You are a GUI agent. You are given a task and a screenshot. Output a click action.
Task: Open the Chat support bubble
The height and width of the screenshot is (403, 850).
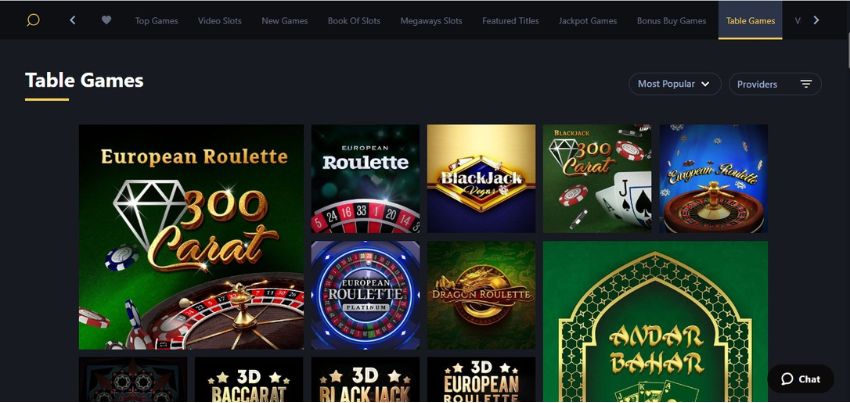801,379
